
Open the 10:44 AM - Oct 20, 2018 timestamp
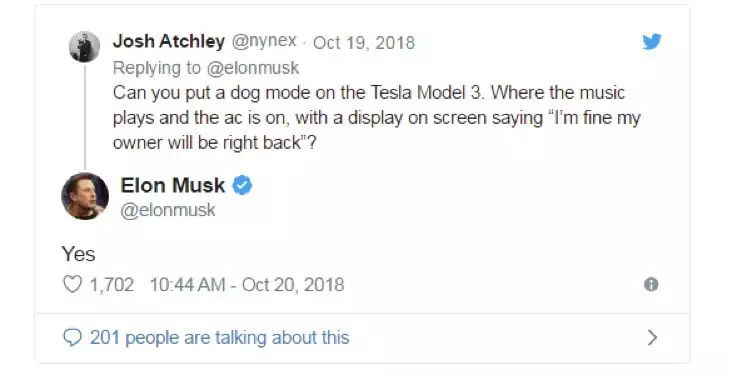click(x=247, y=284)
